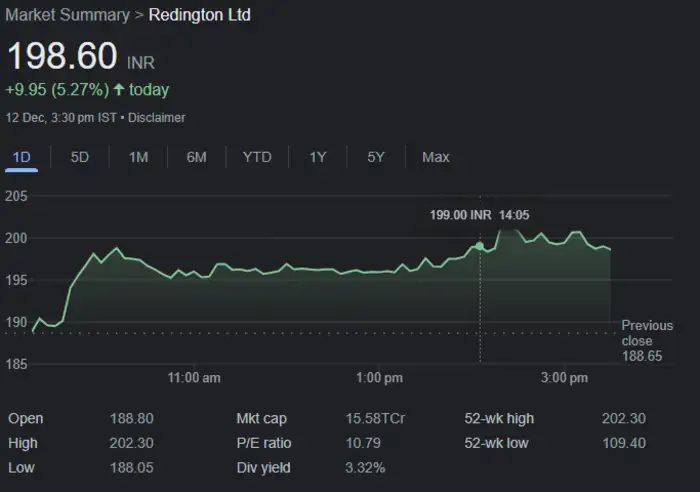View the 1Y price history tab
This screenshot has width=700, height=492.
pos(318,157)
